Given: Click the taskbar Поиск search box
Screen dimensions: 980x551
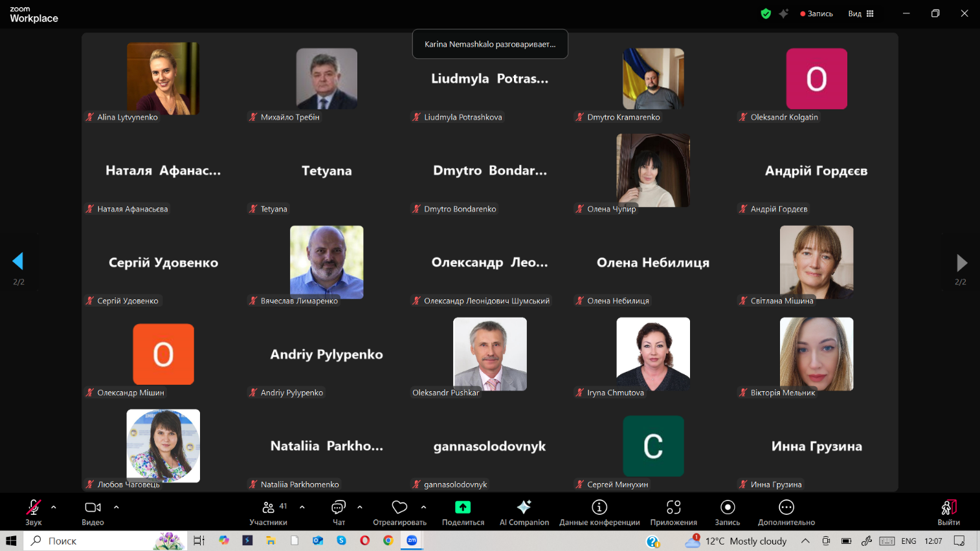Looking at the screenshot, I should coord(106,541).
